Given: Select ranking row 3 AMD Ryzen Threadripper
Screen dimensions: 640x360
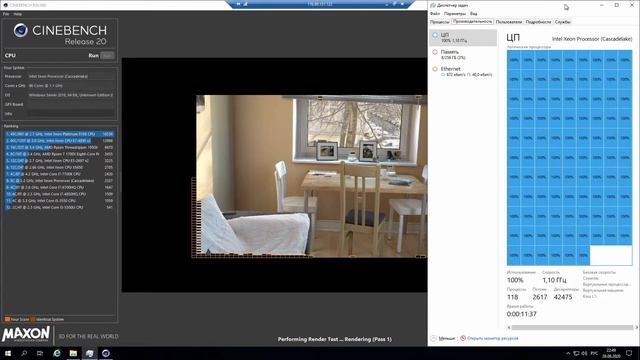Looking at the screenshot, I should coord(59,147).
